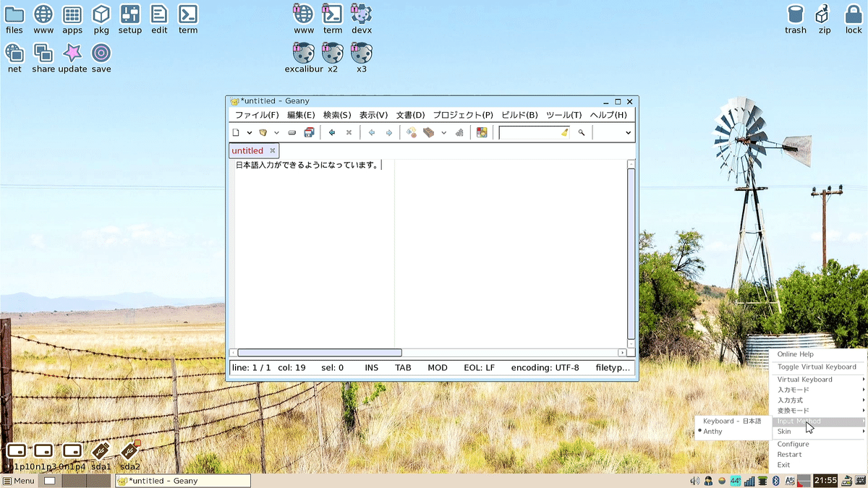Expand the Skin submenu
Screen dimensions: 868x488
(x=785, y=432)
